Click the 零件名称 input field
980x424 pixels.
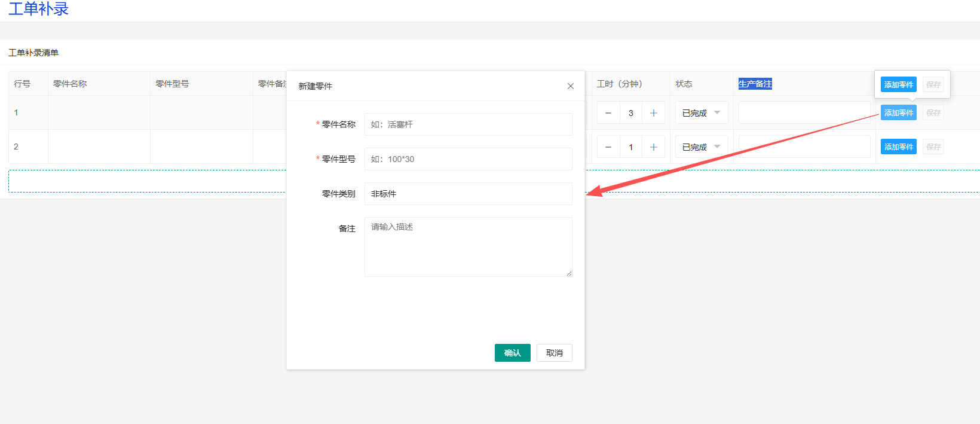468,124
